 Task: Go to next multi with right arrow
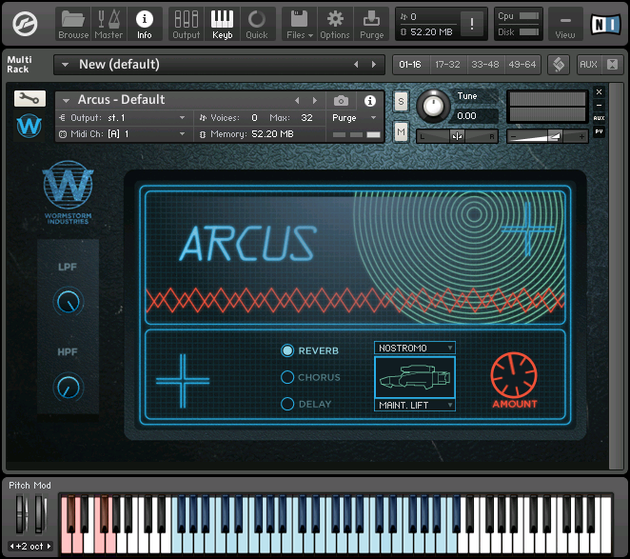(x=374, y=64)
